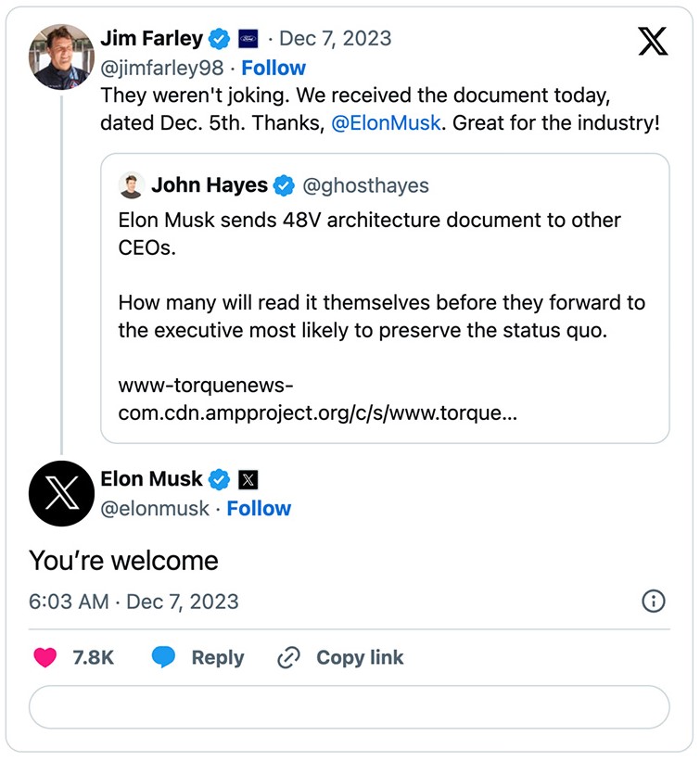Follow Jim Farley via his Follow button
This screenshot has width=700, height=761.
coord(274,67)
